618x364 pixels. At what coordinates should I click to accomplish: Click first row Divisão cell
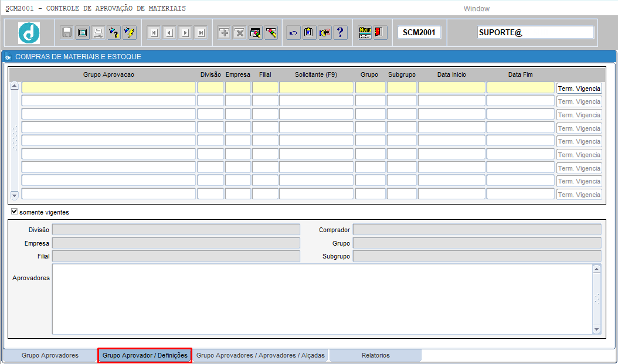coord(210,87)
